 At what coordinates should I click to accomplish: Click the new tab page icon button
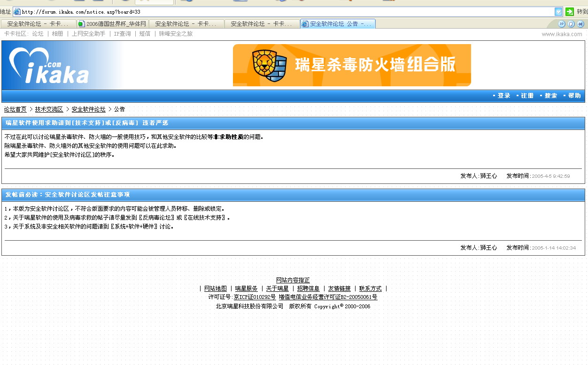(x=571, y=24)
